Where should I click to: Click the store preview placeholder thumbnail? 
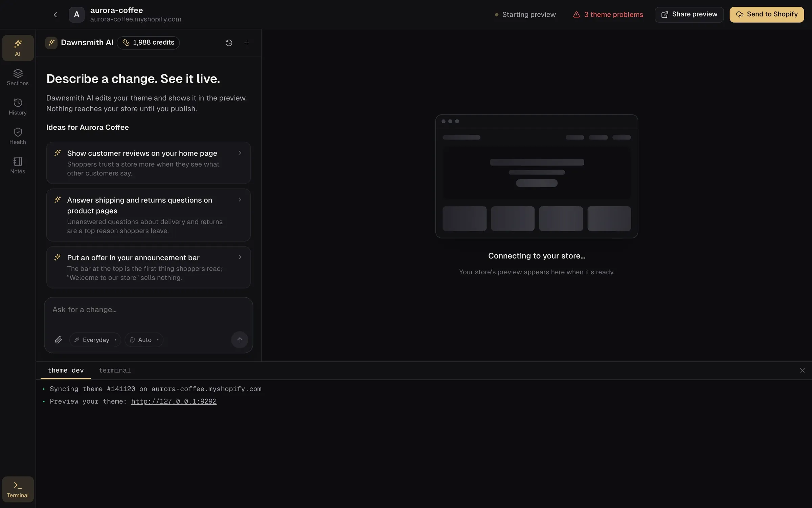(537, 176)
